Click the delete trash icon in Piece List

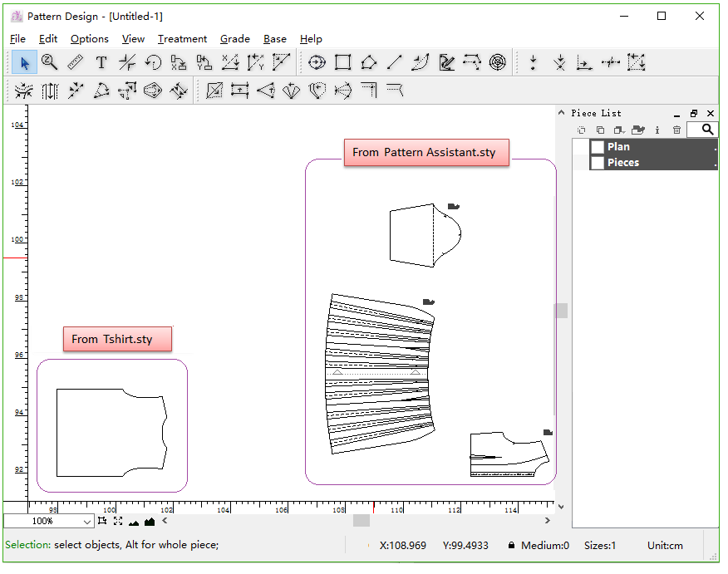click(x=676, y=130)
